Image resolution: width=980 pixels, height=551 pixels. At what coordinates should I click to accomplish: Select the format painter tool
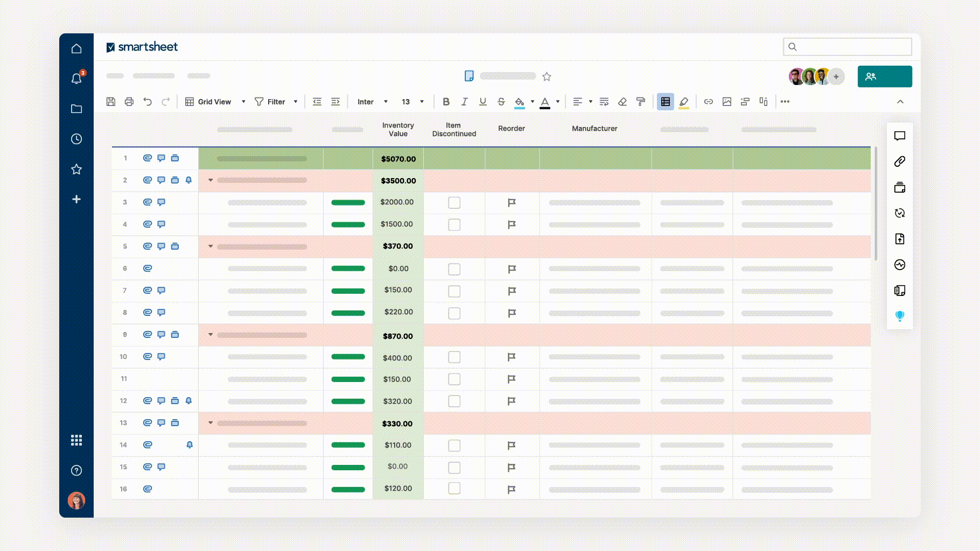(x=640, y=101)
